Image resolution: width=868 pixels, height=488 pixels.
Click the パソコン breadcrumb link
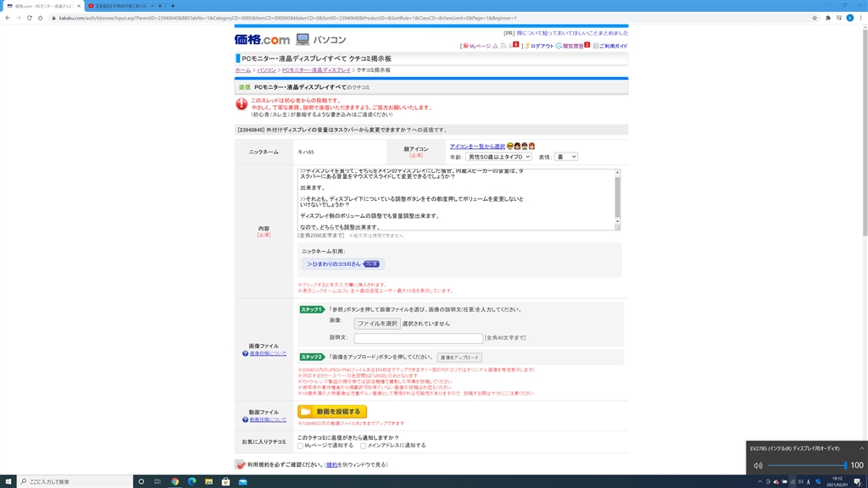pos(266,70)
